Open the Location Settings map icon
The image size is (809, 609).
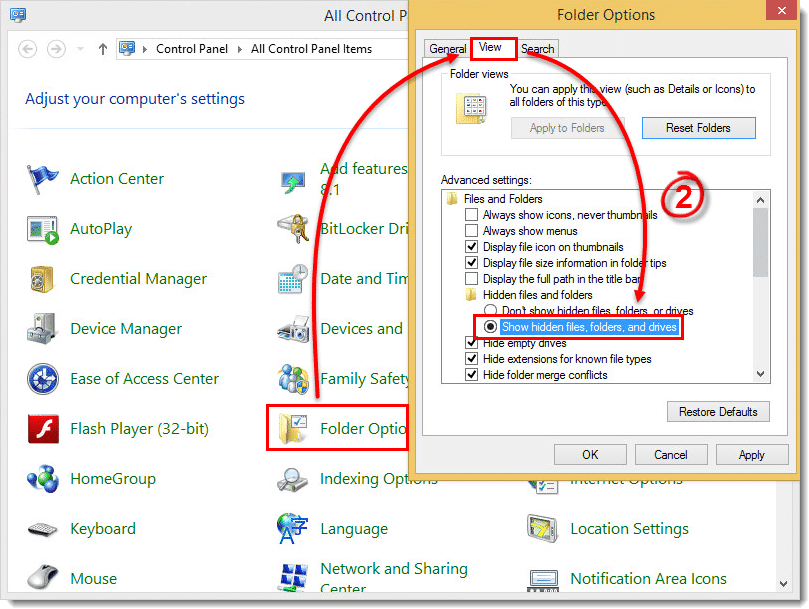[542, 529]
